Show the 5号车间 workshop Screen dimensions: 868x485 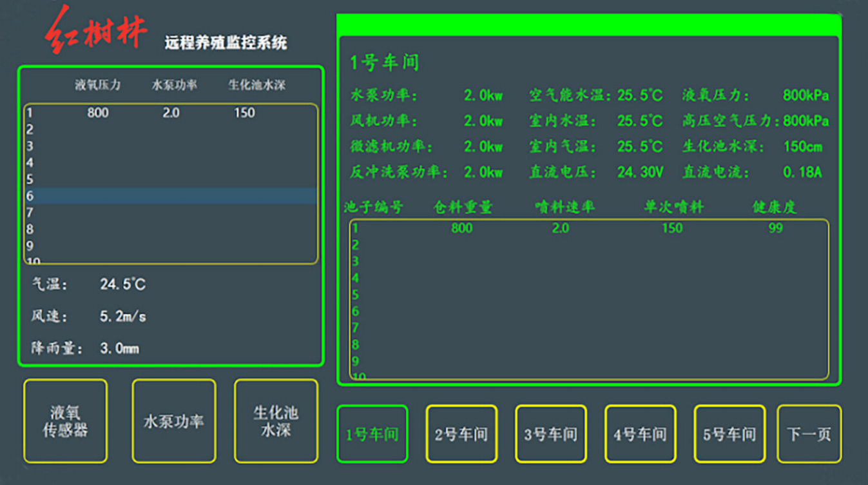coord(729,434)
